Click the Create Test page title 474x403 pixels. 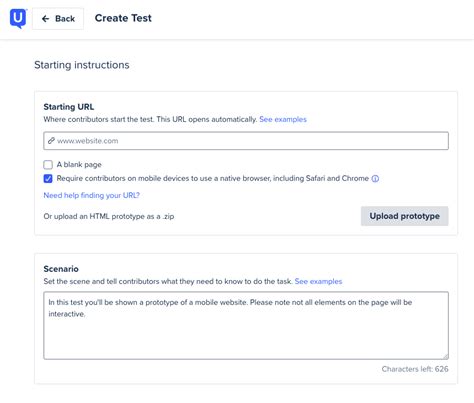click(123, 18)
